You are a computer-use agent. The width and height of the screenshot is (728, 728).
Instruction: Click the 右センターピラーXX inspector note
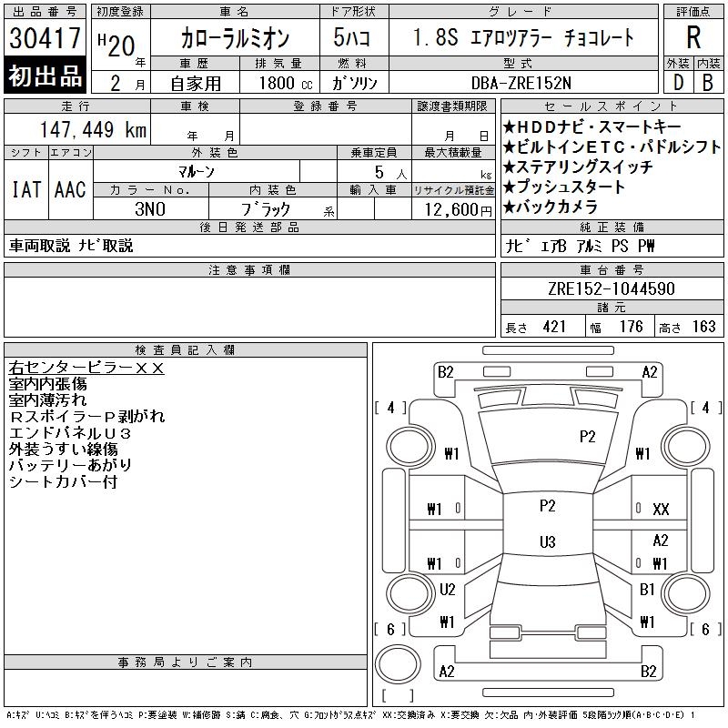[86, 368]
